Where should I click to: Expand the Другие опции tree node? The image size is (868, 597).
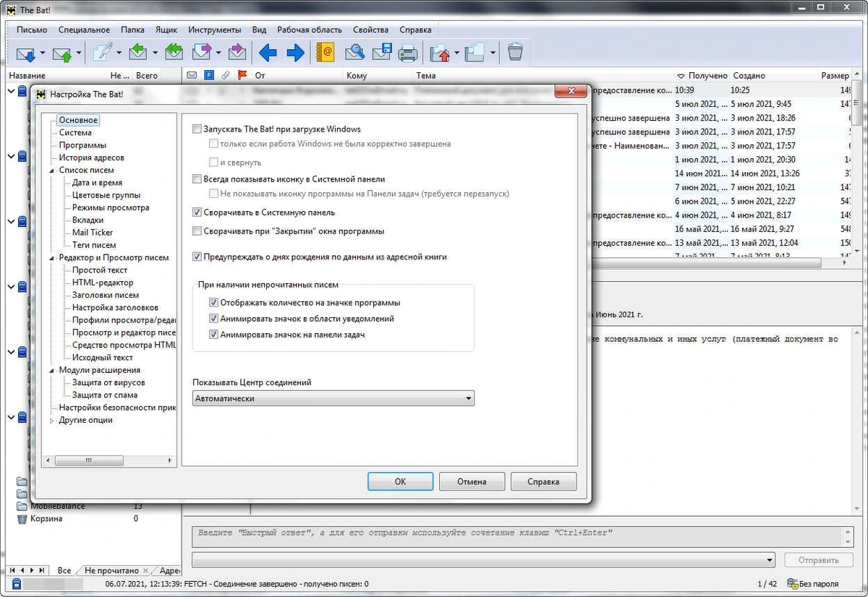[x=52, y=421]
